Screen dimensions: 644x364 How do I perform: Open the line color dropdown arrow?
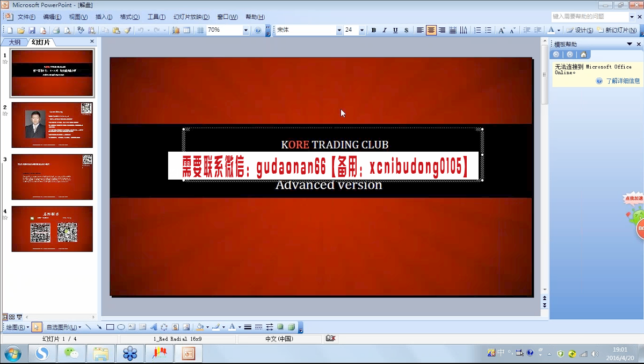click(223, 327)
